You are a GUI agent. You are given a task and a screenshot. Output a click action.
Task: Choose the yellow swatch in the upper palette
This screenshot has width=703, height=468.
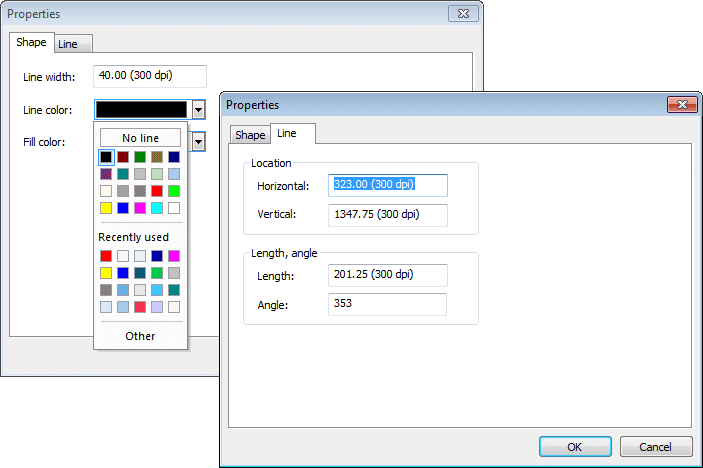click(x=106, y=208)
